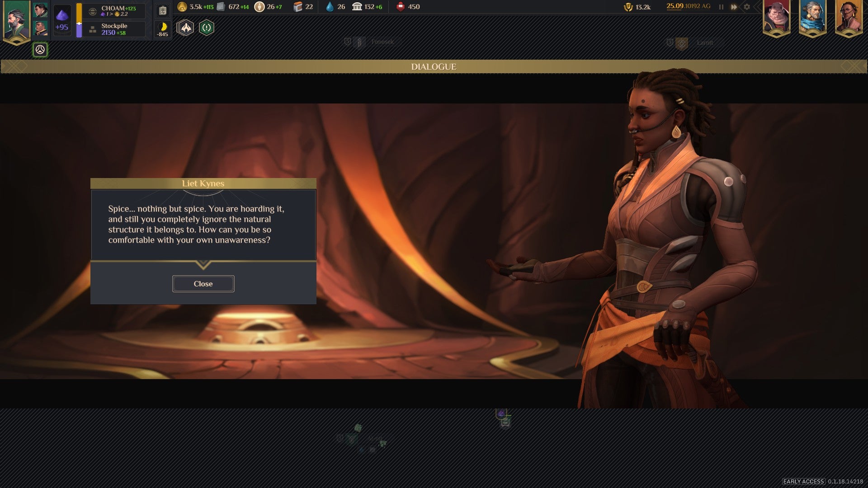The image size is (868, 488).
Task: Open the ship hexagon notification icon
Action: coord(185,28)
